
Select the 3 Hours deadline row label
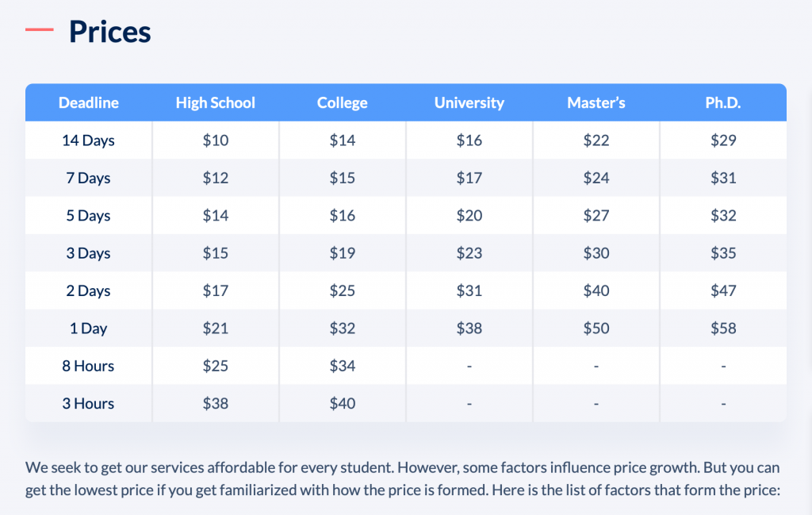pos(89,404)
